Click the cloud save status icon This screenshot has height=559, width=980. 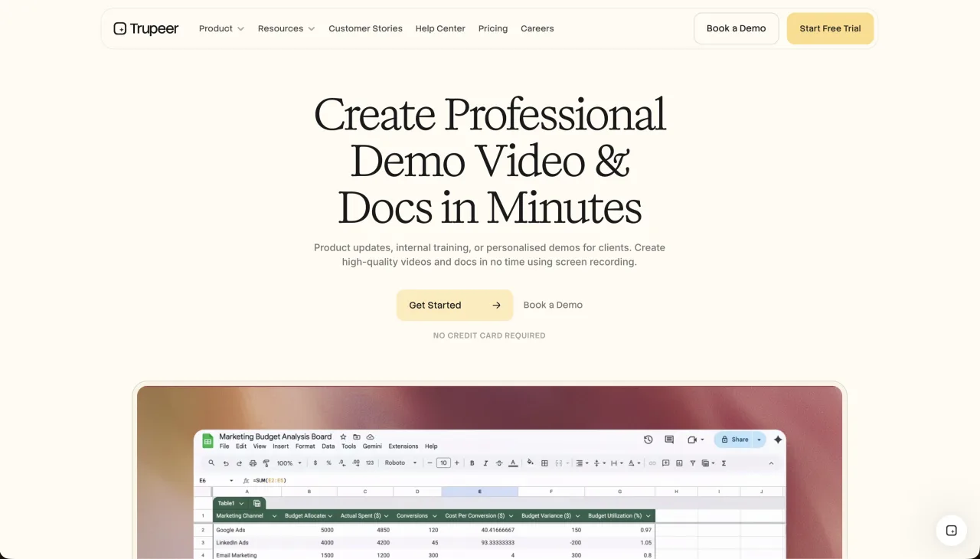click(x=371, y=436)
